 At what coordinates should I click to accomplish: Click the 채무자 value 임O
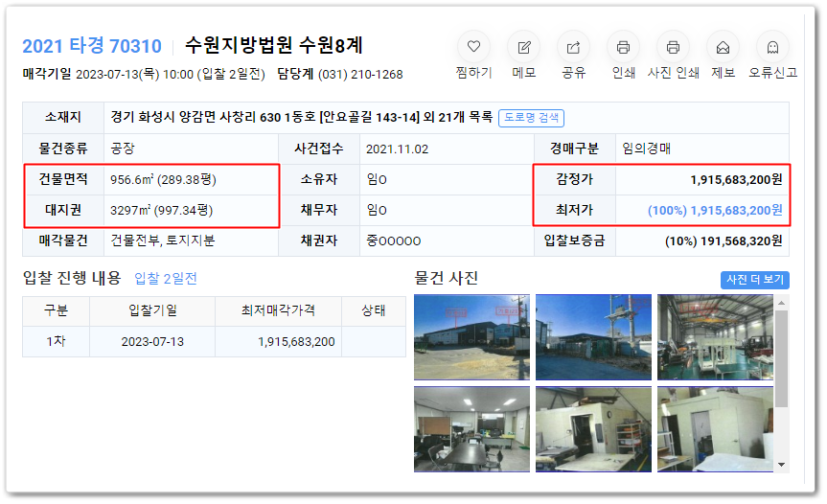click(377, 211)
